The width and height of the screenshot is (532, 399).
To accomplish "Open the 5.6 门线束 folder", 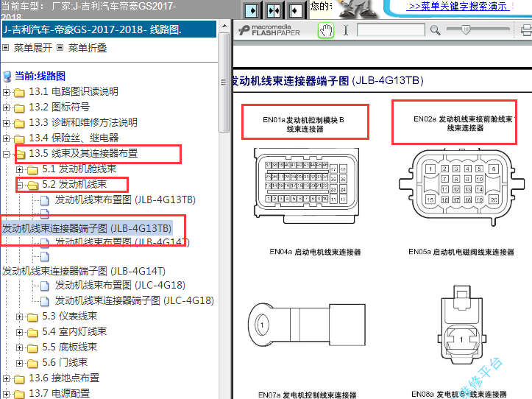I will (x=65, y=363).
